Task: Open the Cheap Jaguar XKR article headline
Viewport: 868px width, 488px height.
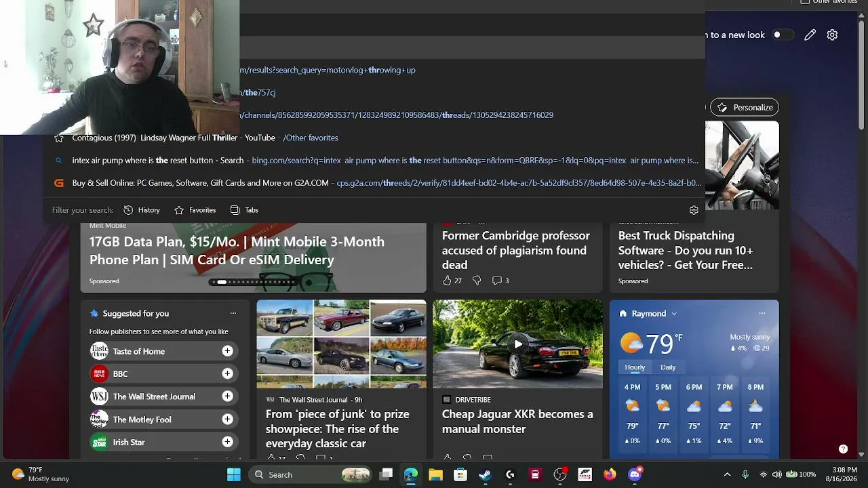Action: 517,421
